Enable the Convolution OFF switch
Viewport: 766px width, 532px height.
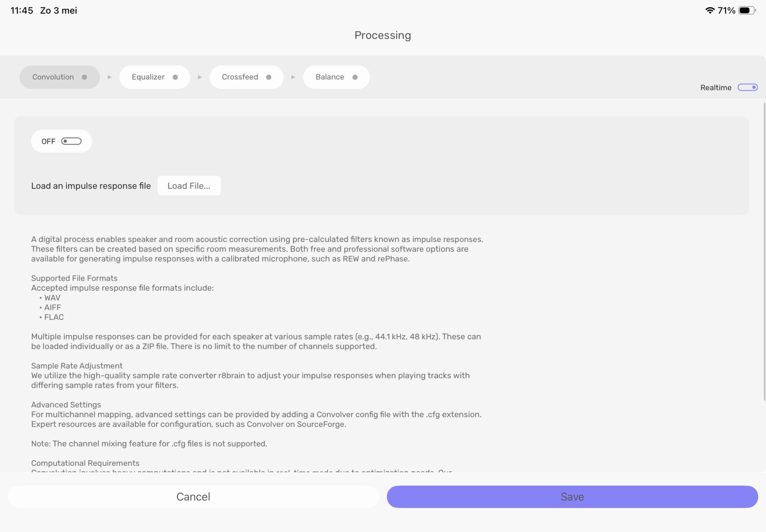[x=71, y=141]
